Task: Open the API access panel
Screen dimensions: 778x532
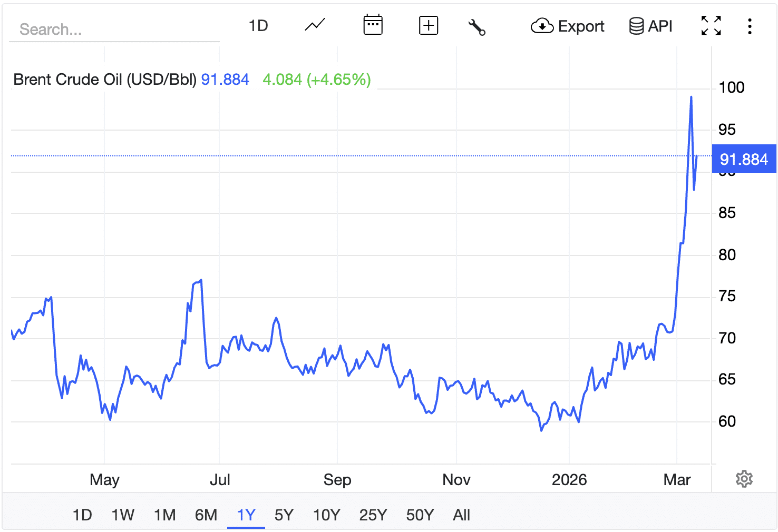Action: (x=651, y=26)
